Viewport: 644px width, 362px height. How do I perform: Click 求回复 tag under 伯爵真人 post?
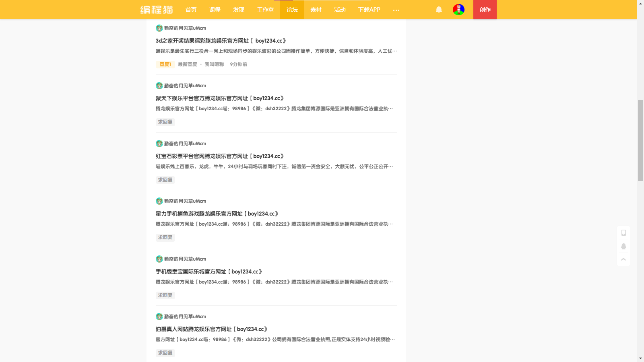point(165,353)
